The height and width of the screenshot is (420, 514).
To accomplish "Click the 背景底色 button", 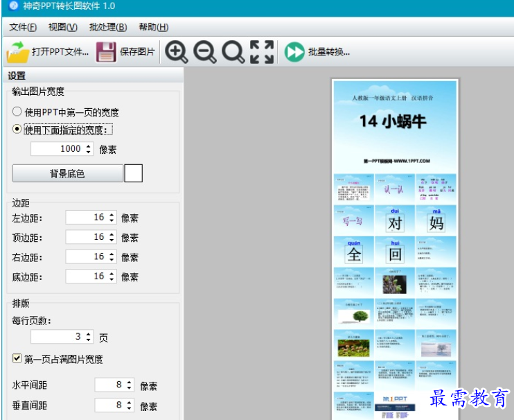I will [67, 173].
